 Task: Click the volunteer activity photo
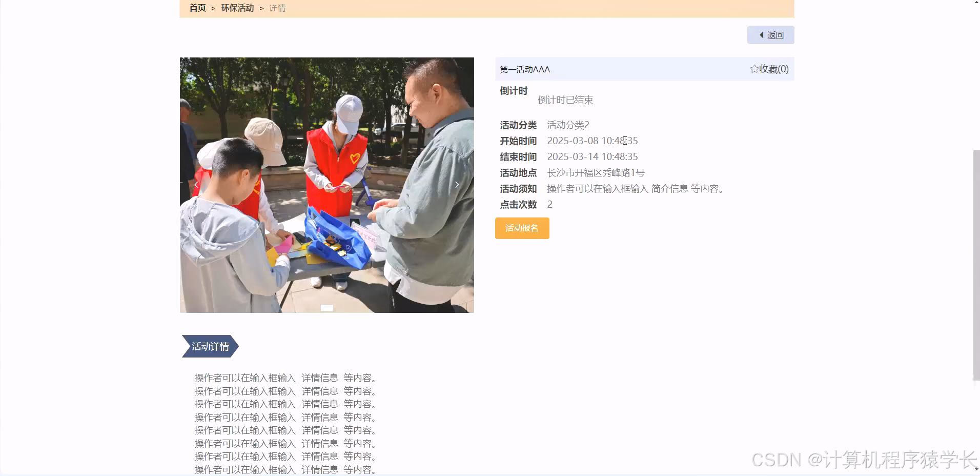coord(327,185)
